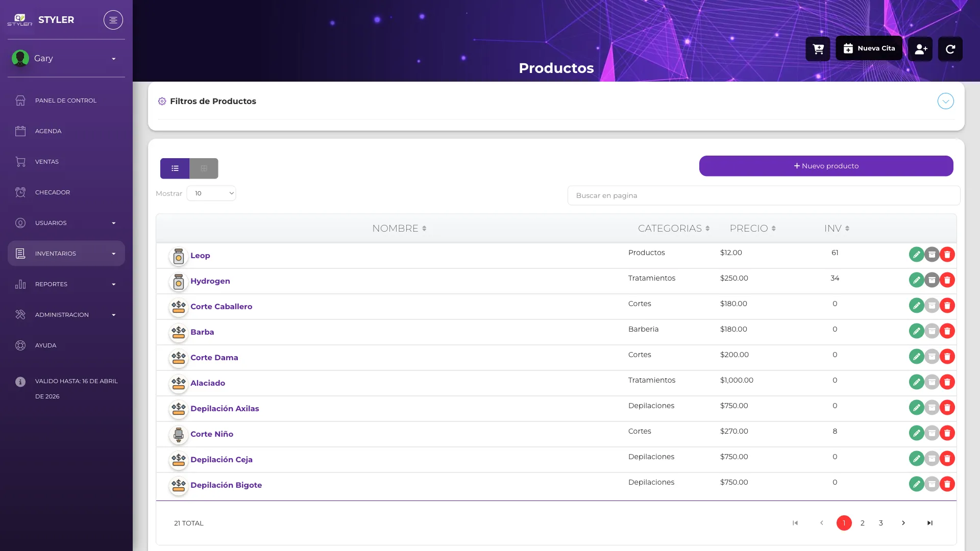Sort table by Precio column
980x551 pixels.
pos(753,229)
